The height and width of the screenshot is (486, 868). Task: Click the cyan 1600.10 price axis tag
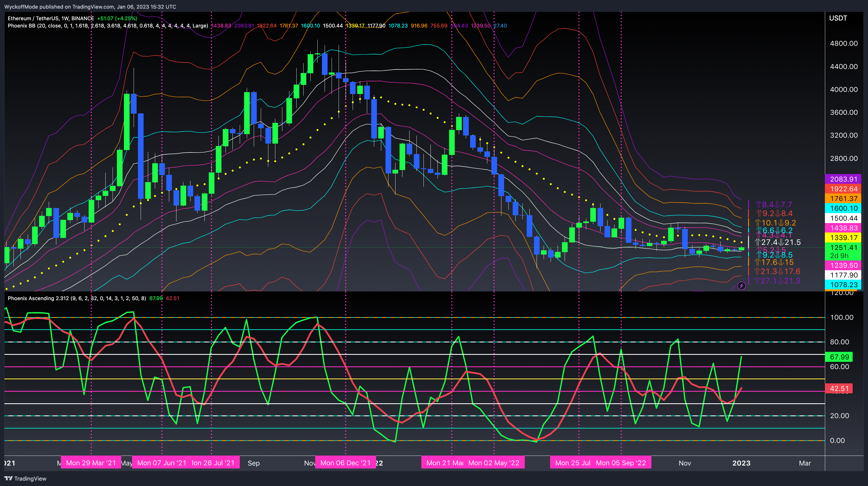coord(843,209)
